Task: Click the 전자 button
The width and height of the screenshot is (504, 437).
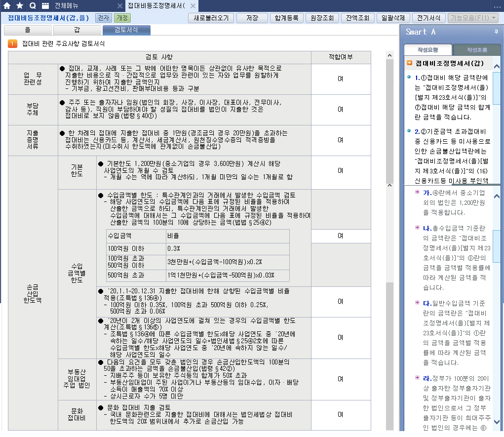Action: (x=104, y=18)
